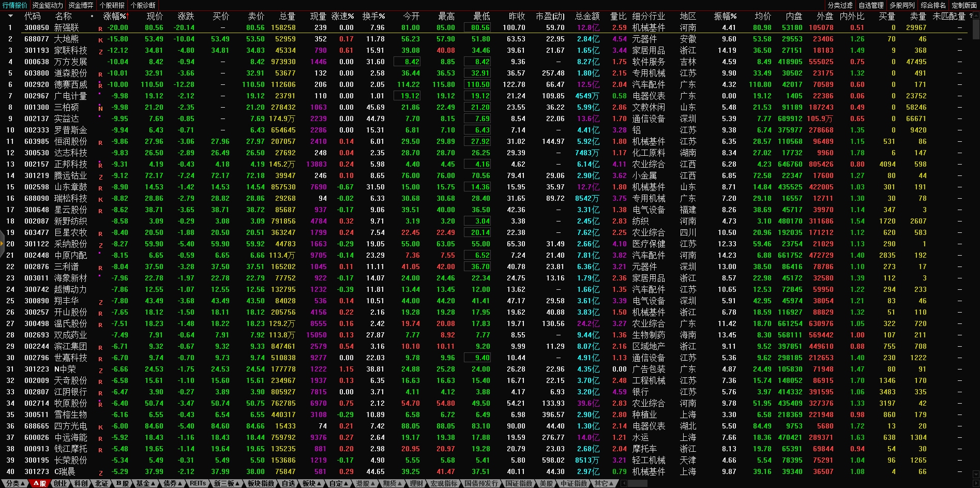980x488 pixels.
Task: Click the 分类过滤 button
Action: pyautogui.click(x=840, y=5)
